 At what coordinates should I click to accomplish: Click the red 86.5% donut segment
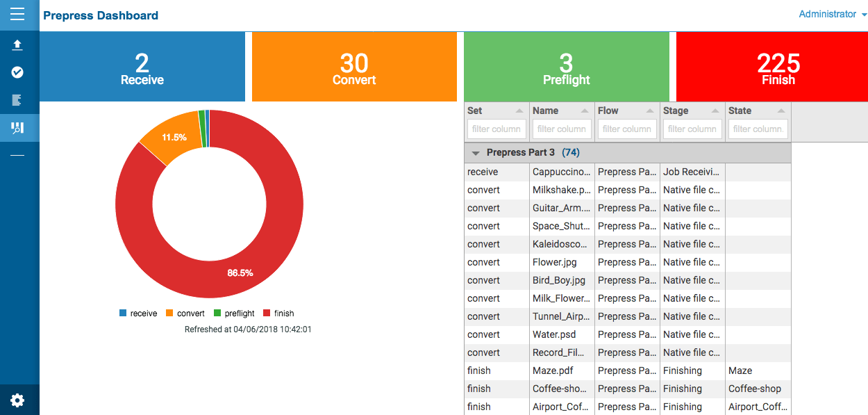coord(240,273)
